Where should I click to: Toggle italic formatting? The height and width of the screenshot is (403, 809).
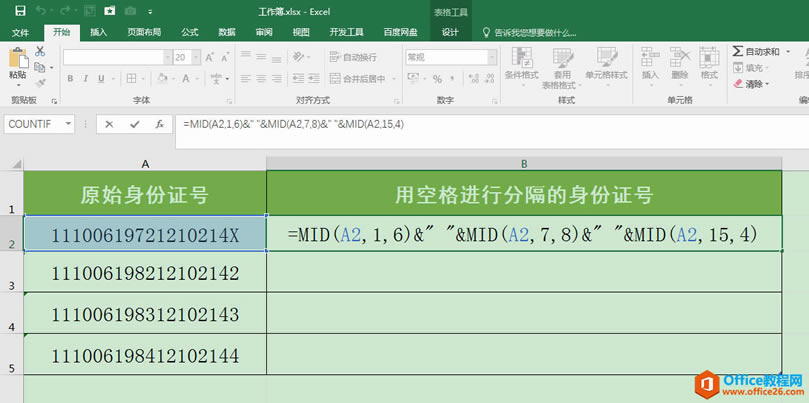pyautogui.click(x=86, y=79)
